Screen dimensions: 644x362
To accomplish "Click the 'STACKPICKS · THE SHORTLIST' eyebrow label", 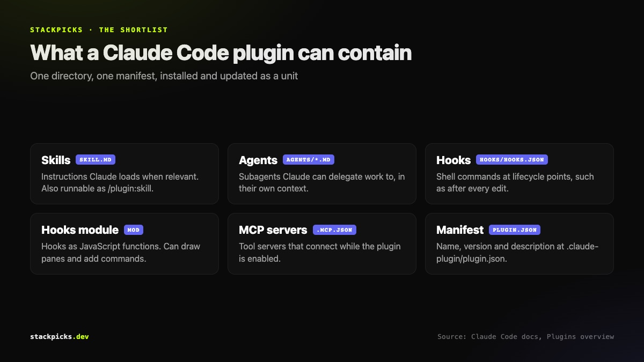I will click(x=99, y=30).
